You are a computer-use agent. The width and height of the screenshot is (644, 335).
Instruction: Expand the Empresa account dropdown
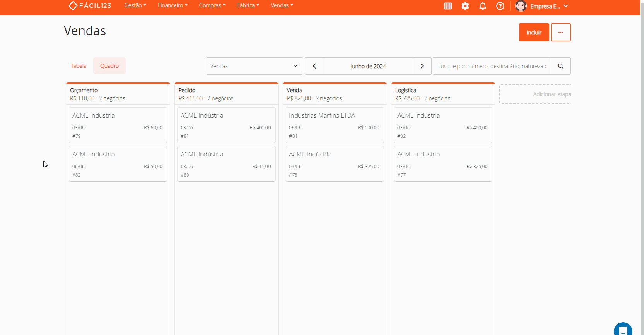[x=550, y=6]
